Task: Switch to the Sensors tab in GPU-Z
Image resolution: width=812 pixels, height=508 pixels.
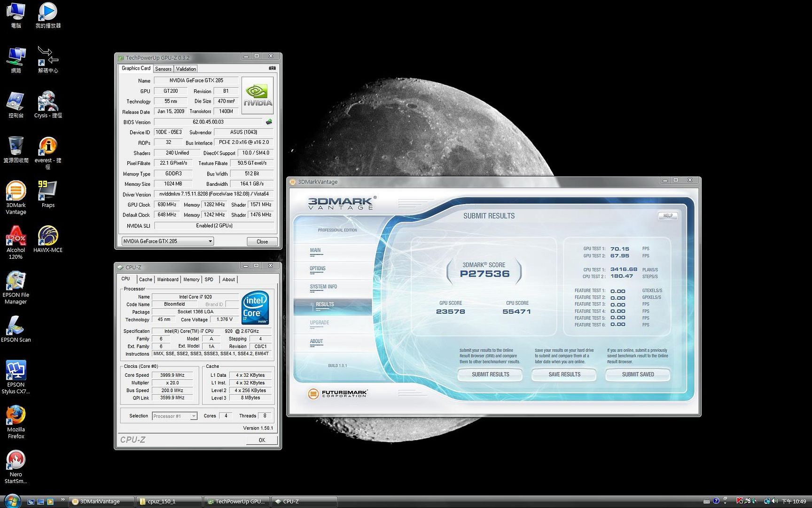Action: click(x=163, y=69)
